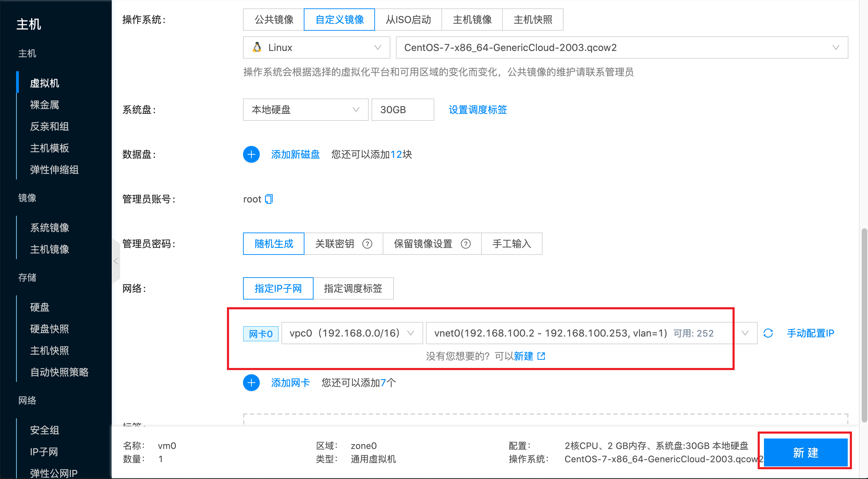Click the 手动配置IP link
This screenshot has height=479, width=868.
click(810, 333)
